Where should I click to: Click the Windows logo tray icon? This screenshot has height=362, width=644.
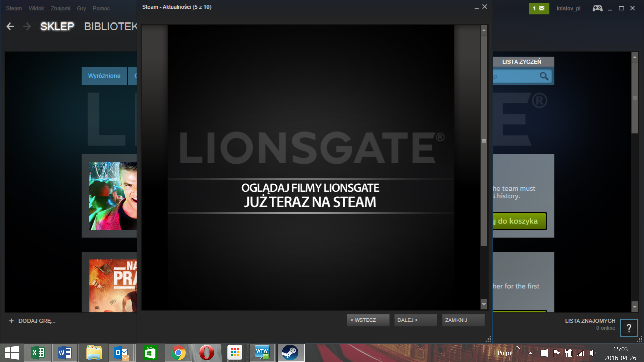(544, 353)
